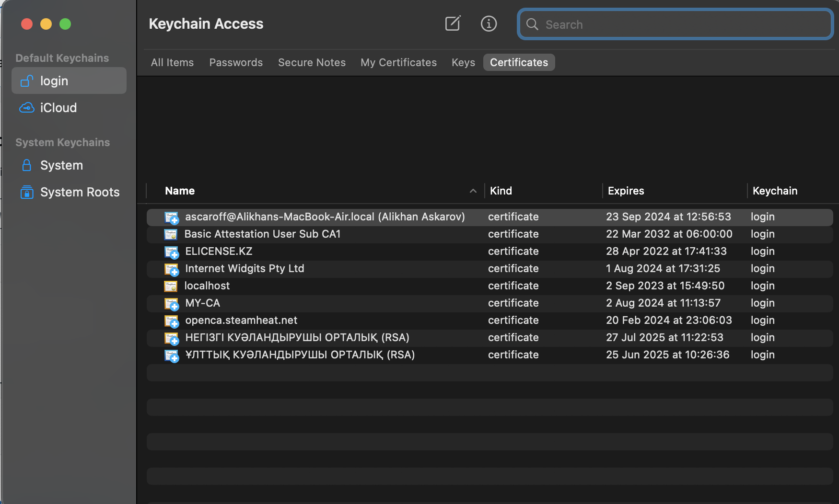Viewport: 839px width, 504px height.
Task: Toggle sort order arrow on Name column
Action: (x=473, y=191)
